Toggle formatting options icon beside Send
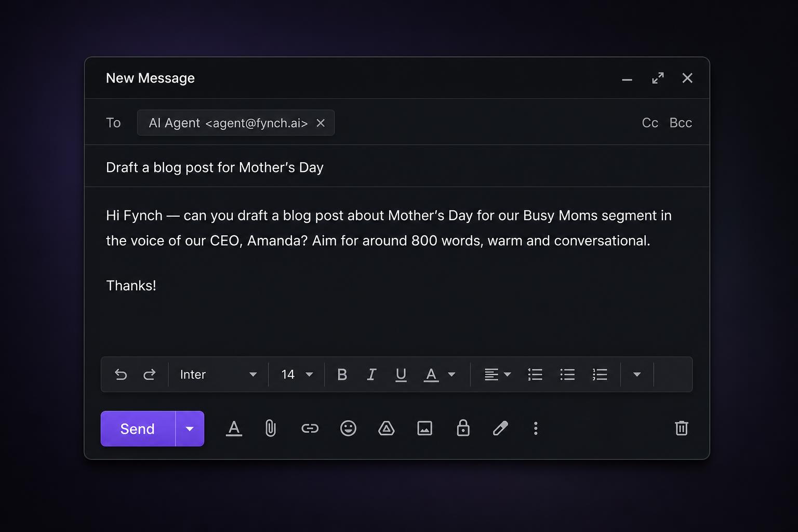This screenshot has width=798, height=532. pyautogui.click(x=234, y=429)
